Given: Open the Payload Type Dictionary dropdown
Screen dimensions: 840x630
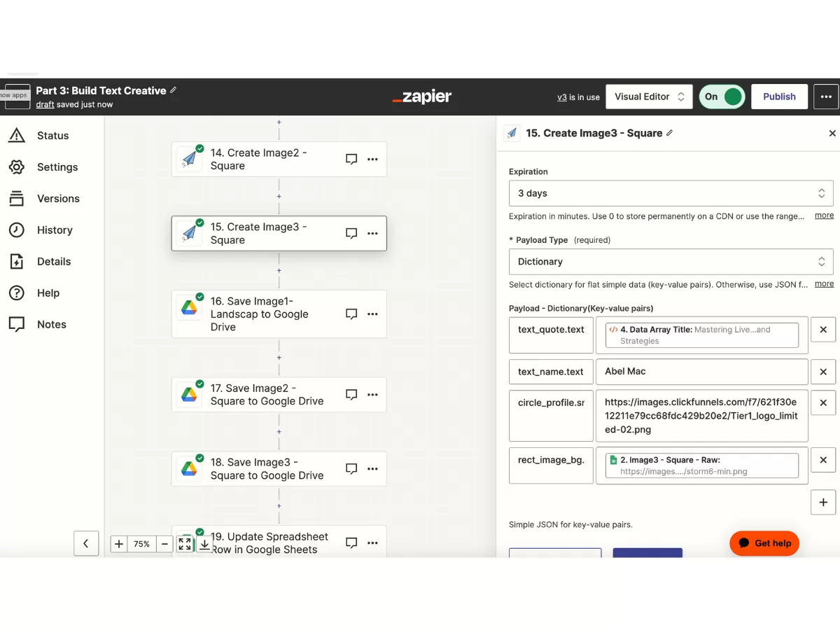Looking at the screenshot, I should click(x=671, y=262).
